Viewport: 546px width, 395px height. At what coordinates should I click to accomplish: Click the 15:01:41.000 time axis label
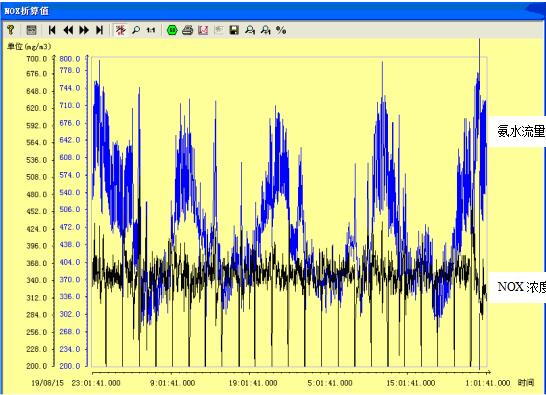(x=411, y=383)
